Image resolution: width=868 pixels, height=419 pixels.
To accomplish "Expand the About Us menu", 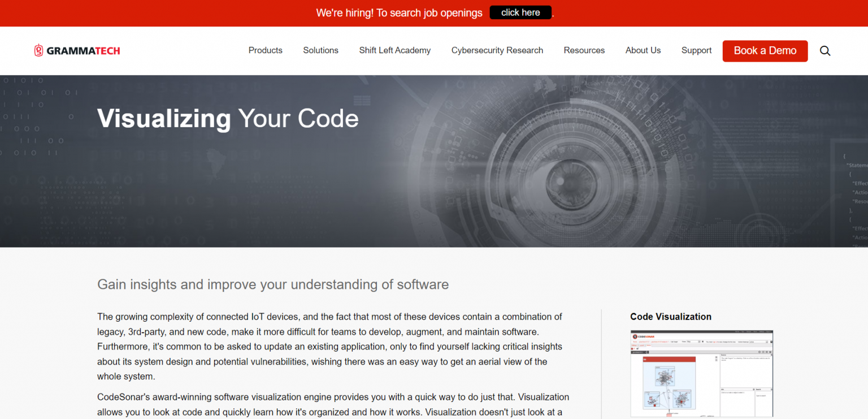I will (643, 50).
